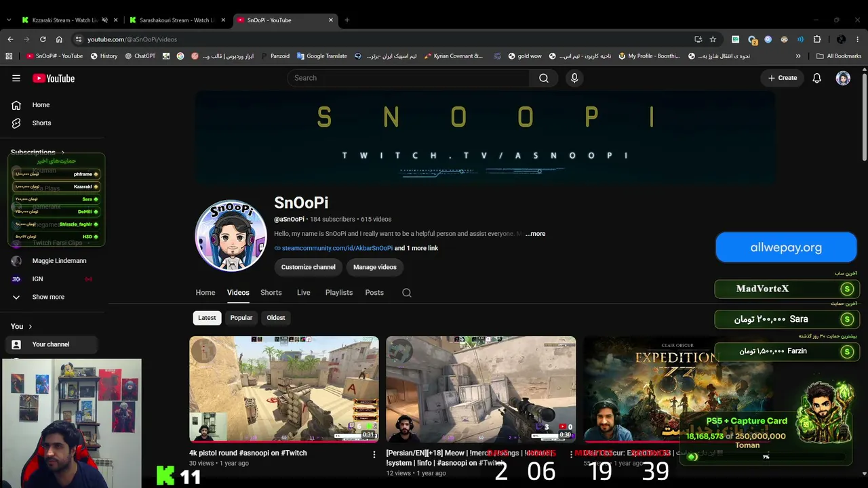
Task: Open the My Profile - Boosthi bookmark
Action: 650,56
